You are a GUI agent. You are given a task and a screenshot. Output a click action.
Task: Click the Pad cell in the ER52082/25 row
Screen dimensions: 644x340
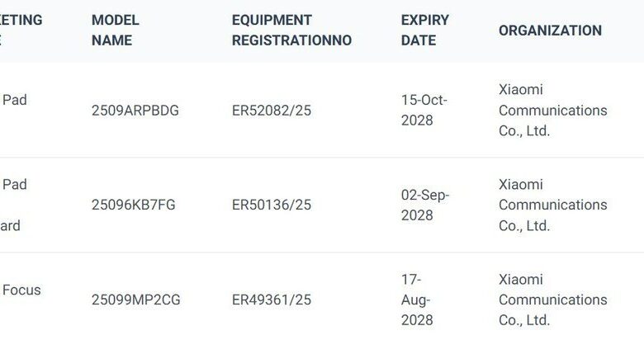tap(15, 101)
